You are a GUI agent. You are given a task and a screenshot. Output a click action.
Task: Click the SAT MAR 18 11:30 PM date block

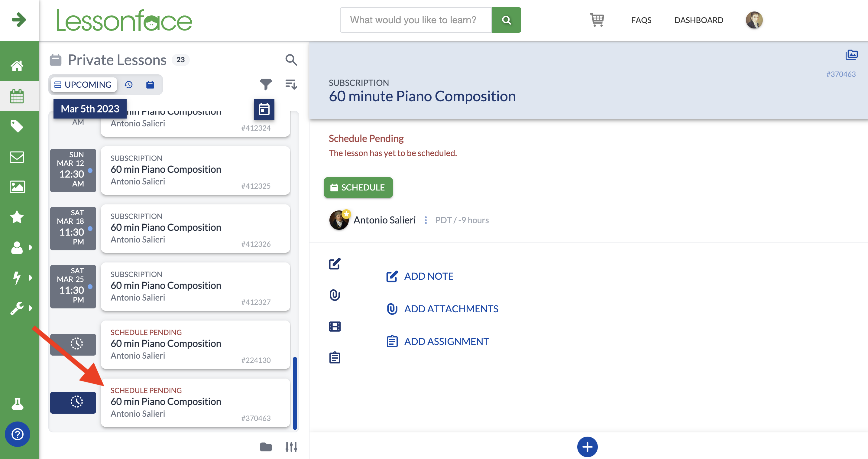pyautogui.click(x=73, y=229)
